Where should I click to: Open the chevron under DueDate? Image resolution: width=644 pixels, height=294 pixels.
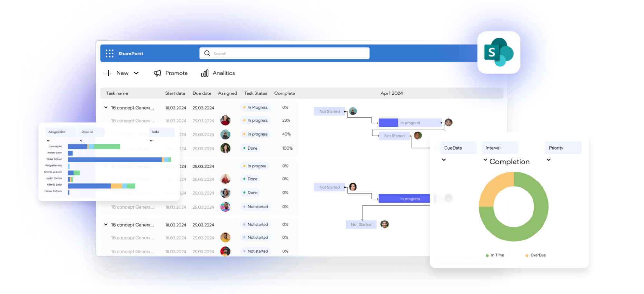pos(444,160)
